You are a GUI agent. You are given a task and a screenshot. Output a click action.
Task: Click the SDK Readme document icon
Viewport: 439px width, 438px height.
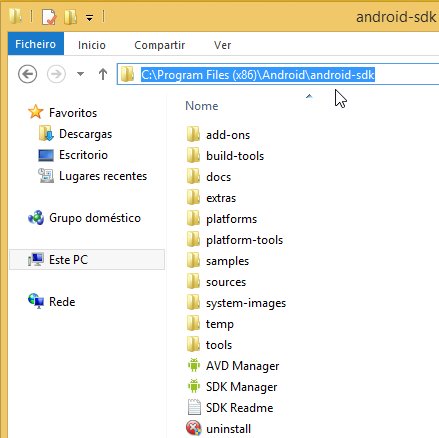pyautogui.click(x=194, y=407)
